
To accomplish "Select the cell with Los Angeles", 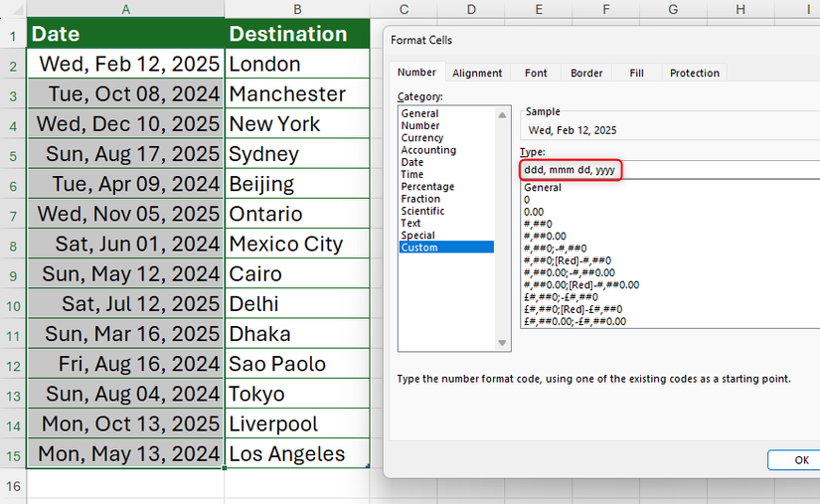I will coord(297,453).
